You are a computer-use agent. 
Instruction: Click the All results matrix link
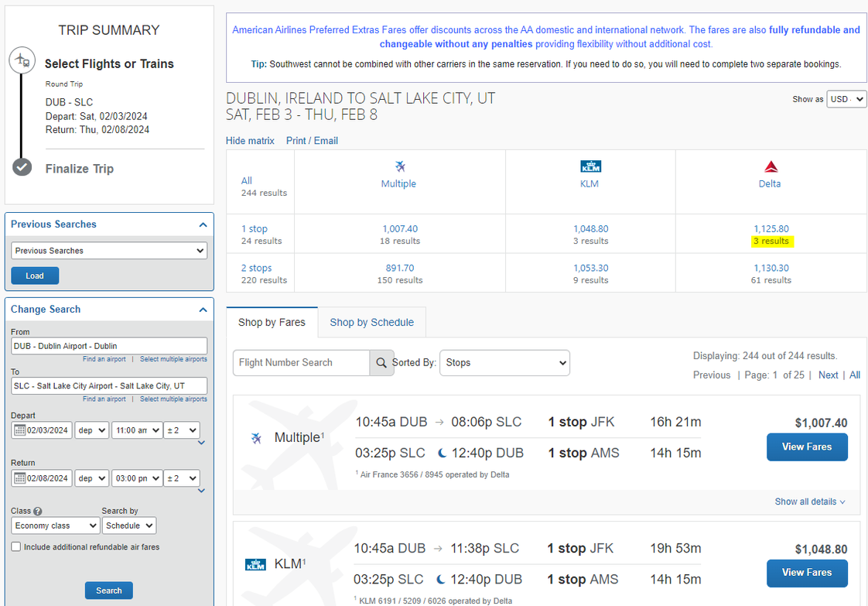pyautogui.click(x=246, y=180)
